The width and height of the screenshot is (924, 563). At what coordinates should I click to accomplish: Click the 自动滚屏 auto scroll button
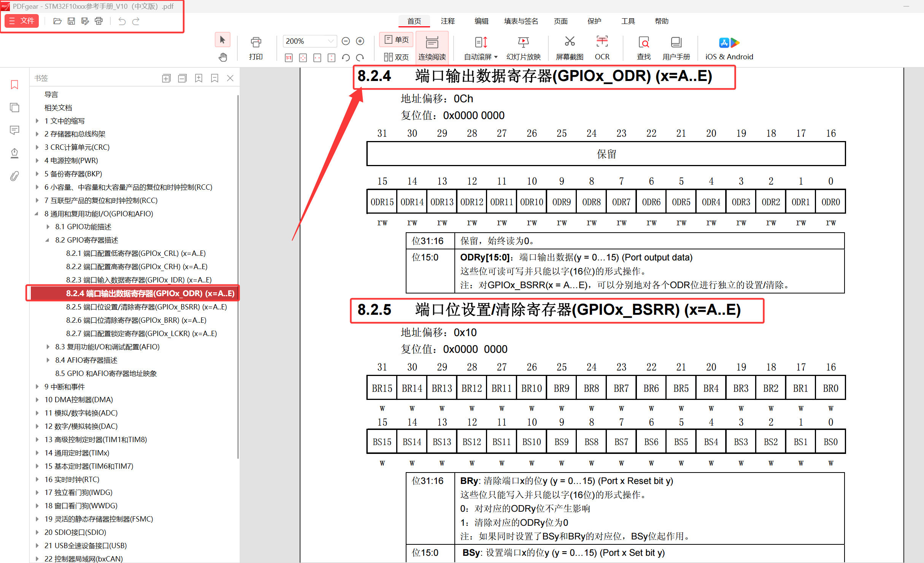pos(478,49)
